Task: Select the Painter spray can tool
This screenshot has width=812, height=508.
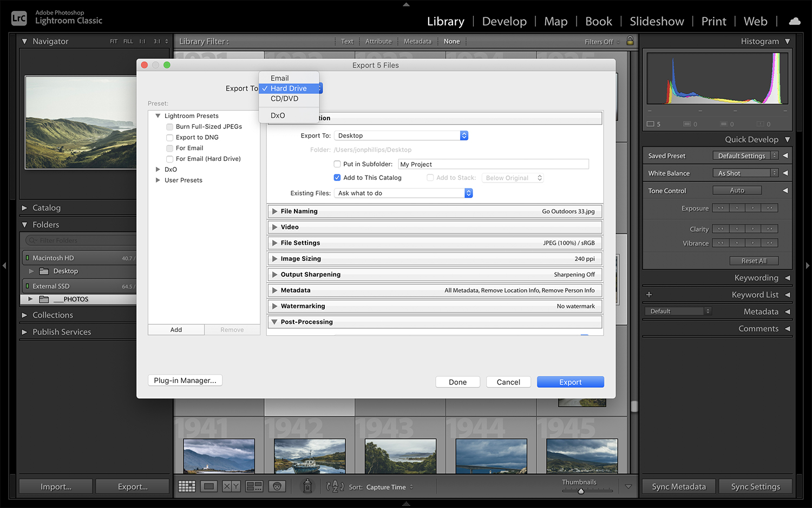Action: click(307, 486)
